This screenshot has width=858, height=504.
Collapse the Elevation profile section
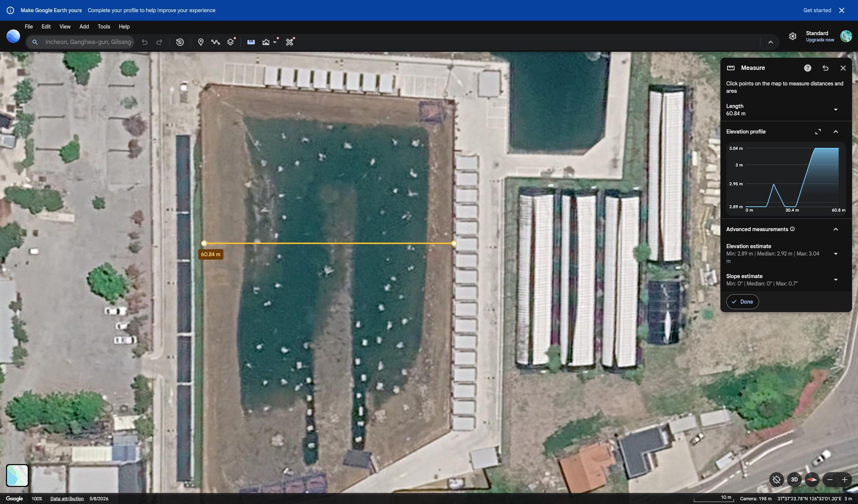(x=836, y=132)
